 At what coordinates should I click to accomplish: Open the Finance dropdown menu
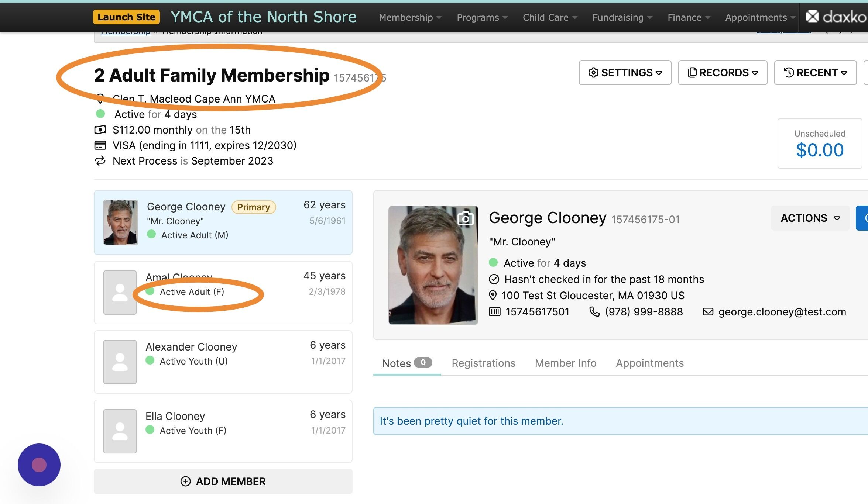689,17
